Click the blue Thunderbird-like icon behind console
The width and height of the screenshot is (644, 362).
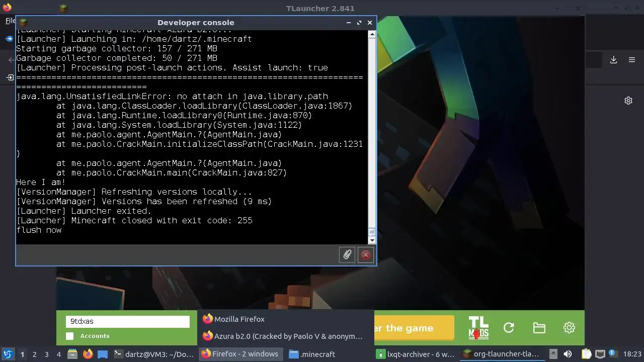[x=9, y=38]
